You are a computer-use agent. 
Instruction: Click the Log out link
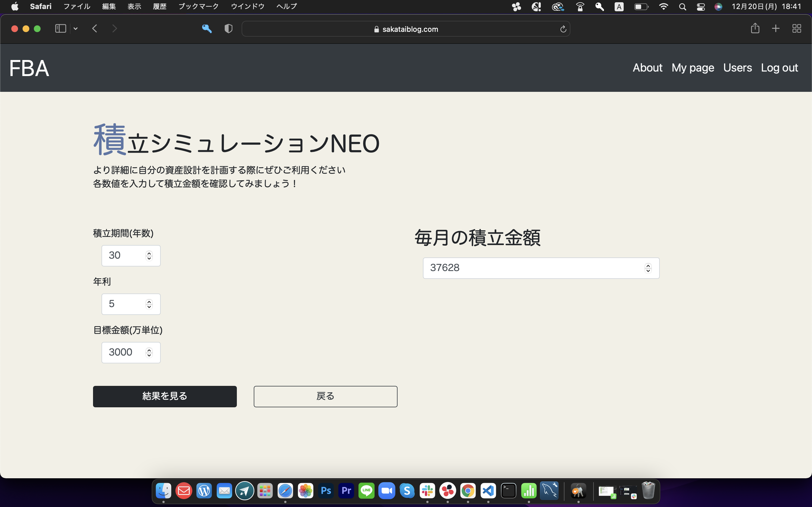coord(779,68)
